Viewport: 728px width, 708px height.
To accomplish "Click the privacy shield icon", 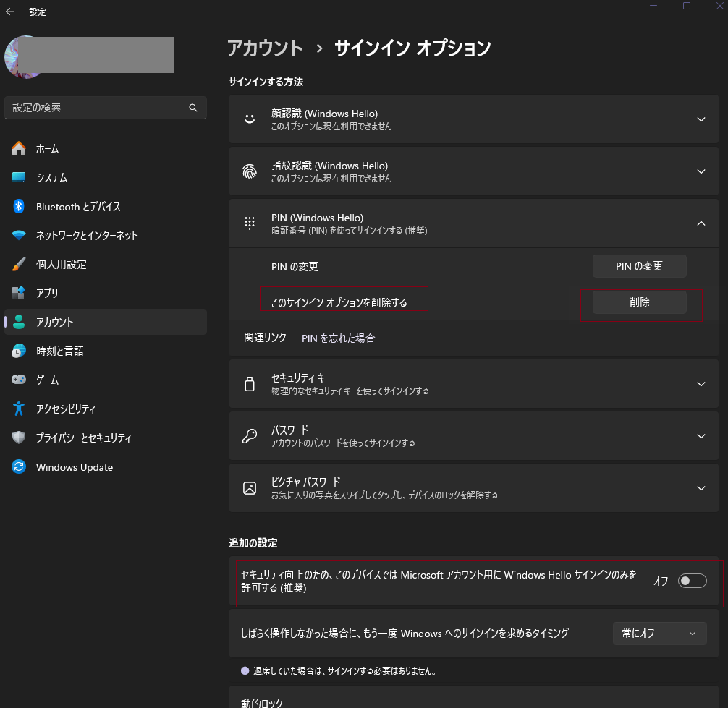I will pyautogui.click(x=19, y=438).
